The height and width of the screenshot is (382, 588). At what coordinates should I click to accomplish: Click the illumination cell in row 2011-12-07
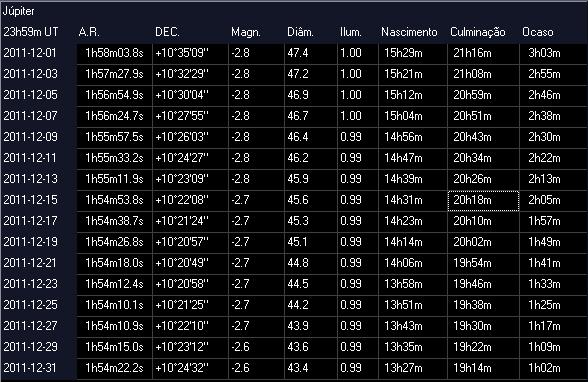tap(358, 116)
